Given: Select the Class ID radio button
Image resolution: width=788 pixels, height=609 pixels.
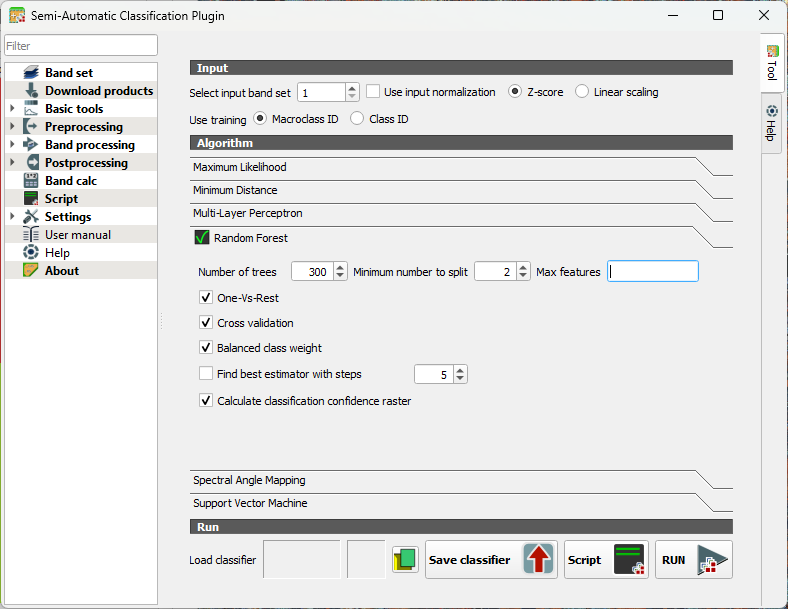Looking at the screenshot, I should (357, 119).
